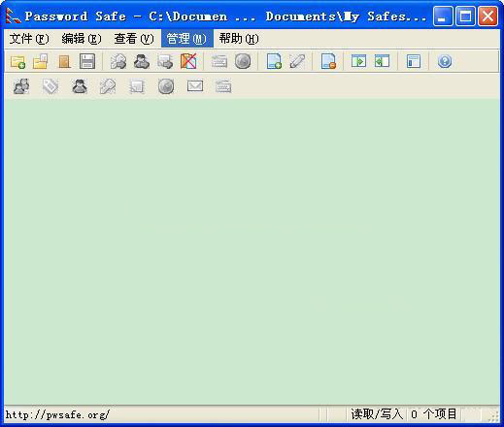Viewport: 504px width, 427px height.
Task: Click the single user copy username icon
Action: pyautogui.click(x=80, y=86)
